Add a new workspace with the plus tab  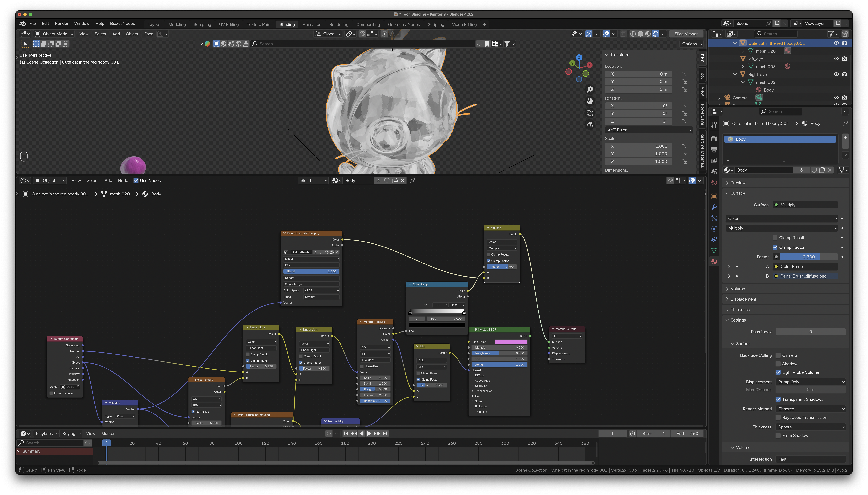(484, 24)
